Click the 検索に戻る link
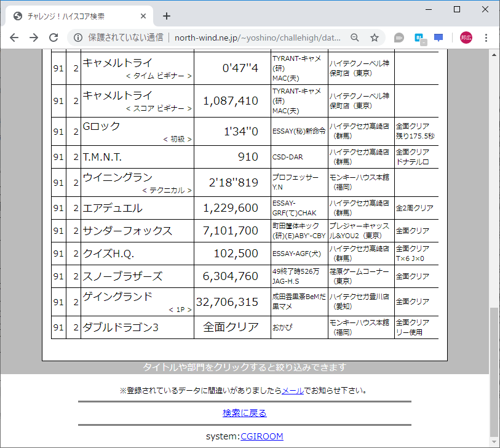500x448 pixels. pyautogui.click(x=245, y=413)
